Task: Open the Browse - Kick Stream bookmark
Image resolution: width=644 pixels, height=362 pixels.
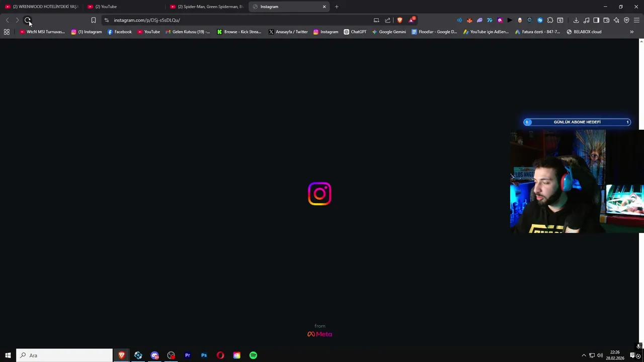Action: (239, 32)
